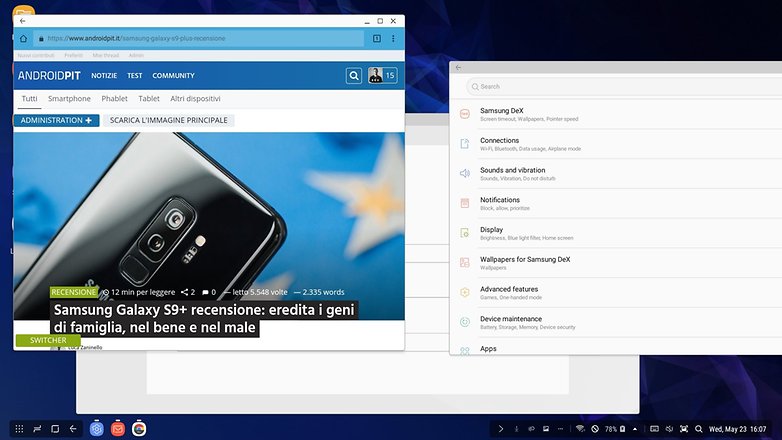
Task: Click the Nuovi contributi bookmark link
Action: tap(36, 55)
